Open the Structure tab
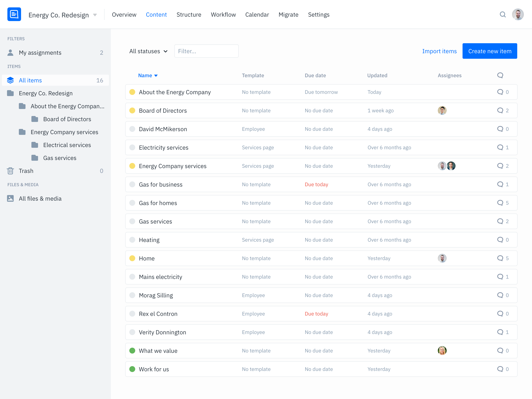 pos(189,15)
